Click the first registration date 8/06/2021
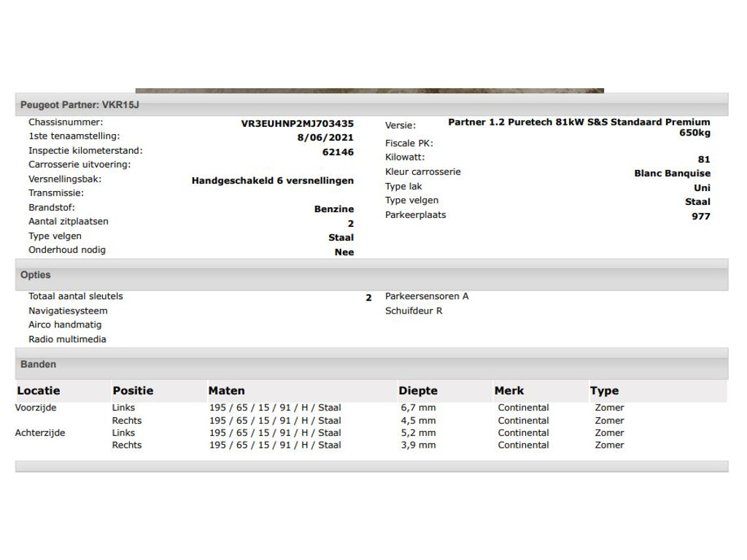The image size is (747, 560). [325, 138]
